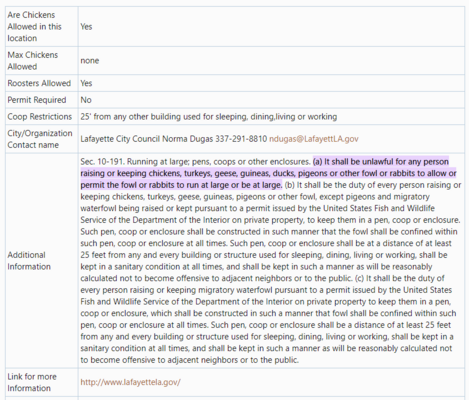469x400 pixels.
Task: Select the 'Roosters Allowed' row label
Action: (x=39, y=83)
